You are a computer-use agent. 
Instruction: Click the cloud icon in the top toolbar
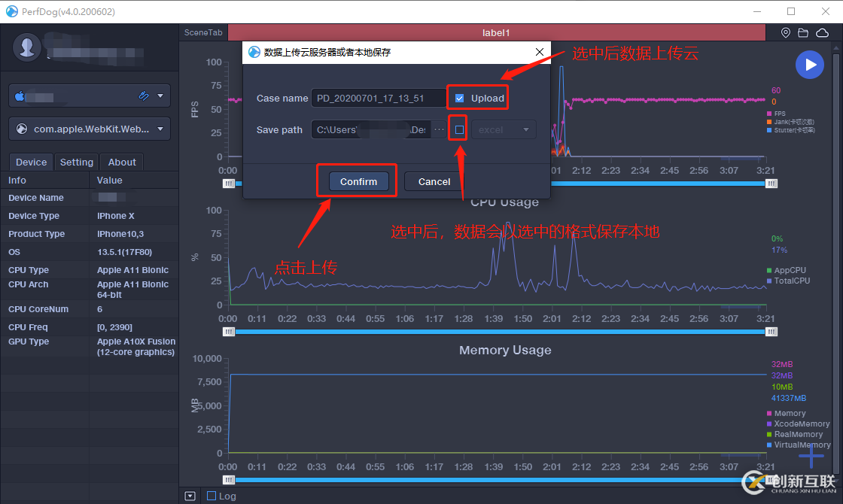822,32
